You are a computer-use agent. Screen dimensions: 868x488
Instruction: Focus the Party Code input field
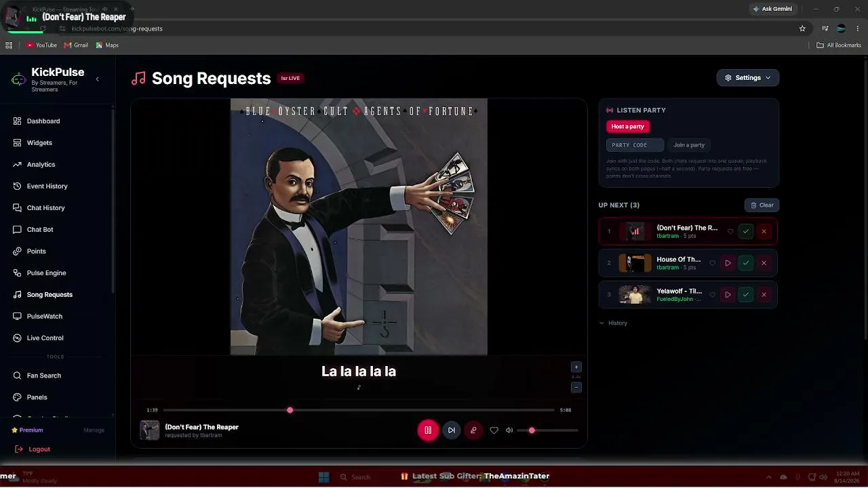pyautogui.click(x=635, y=145)
